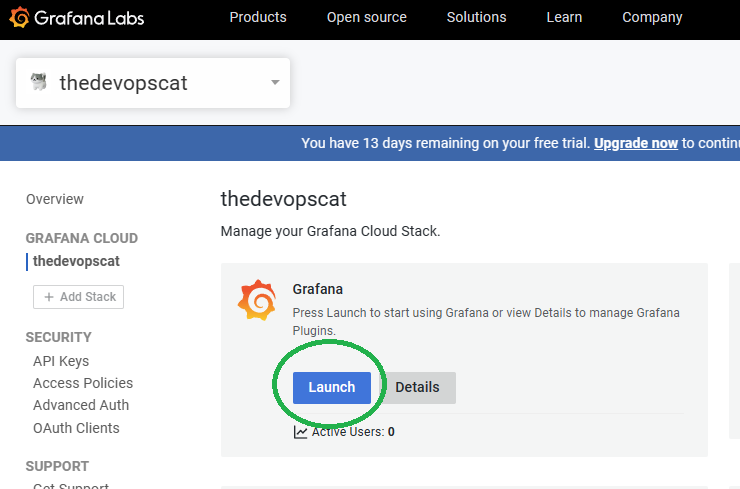This screenshot has width=740, height=489.
Task: Click the Grafana card title
Action: pyautogui.click(x=318, y=289)
